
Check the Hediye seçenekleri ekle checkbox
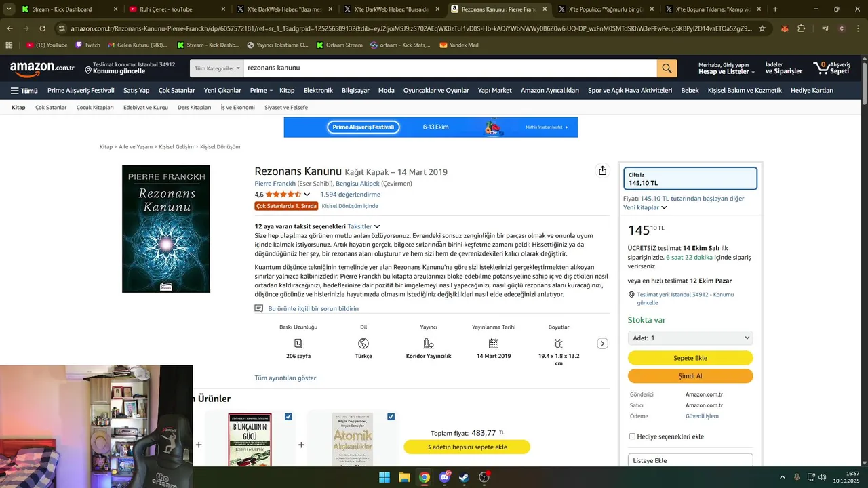point(632,436)
